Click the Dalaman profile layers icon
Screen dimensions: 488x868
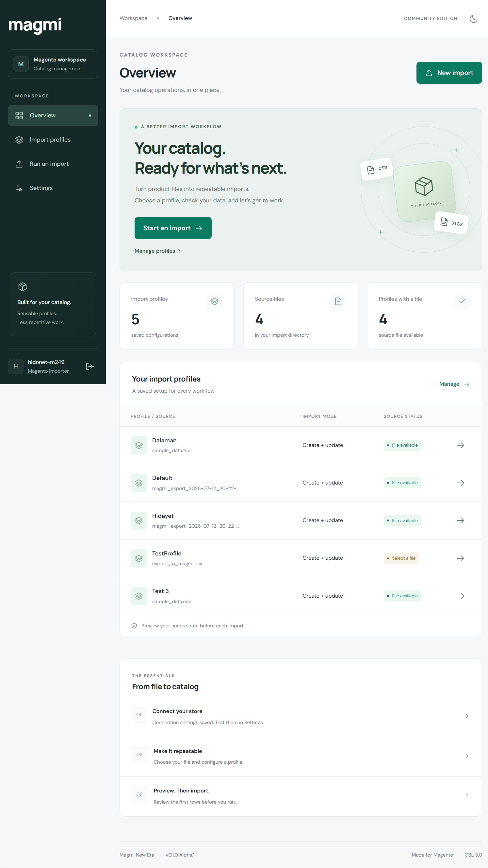pyautogui.click(x=139, y=446)
